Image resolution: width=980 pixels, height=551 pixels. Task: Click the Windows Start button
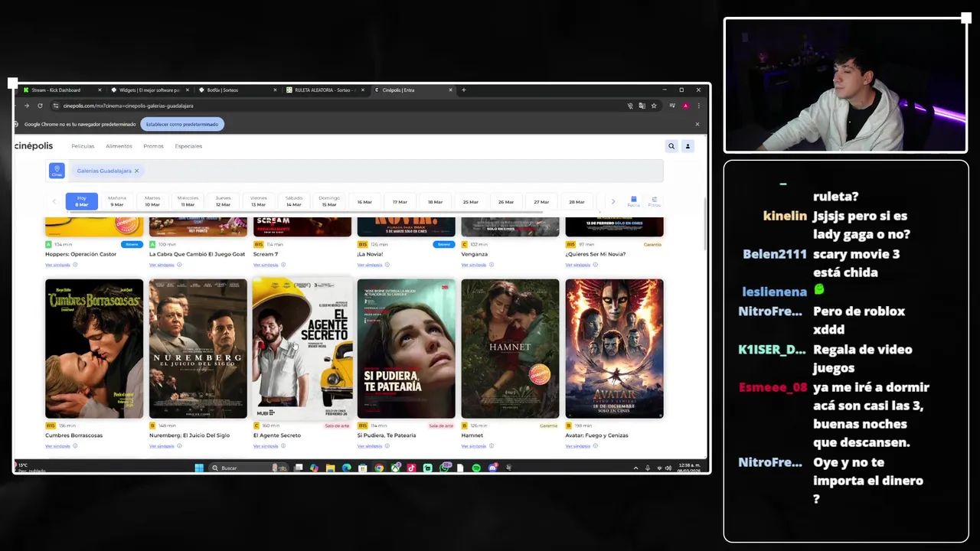[198, 468]
